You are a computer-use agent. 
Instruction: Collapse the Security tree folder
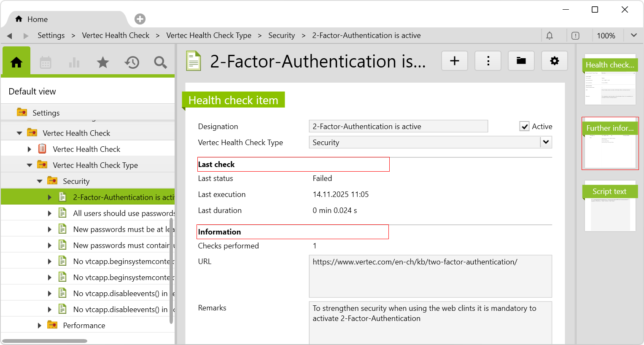click(x=40, y=181)
